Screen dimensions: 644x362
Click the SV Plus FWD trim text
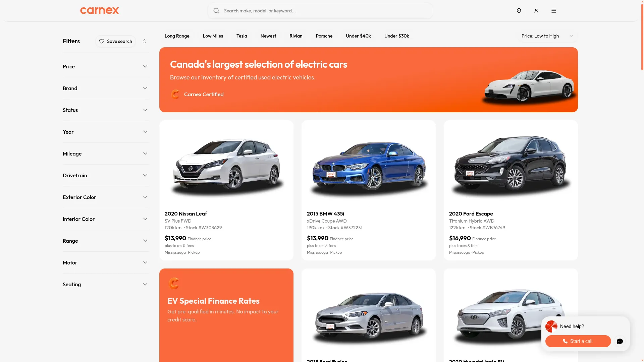tap(178, 221)
